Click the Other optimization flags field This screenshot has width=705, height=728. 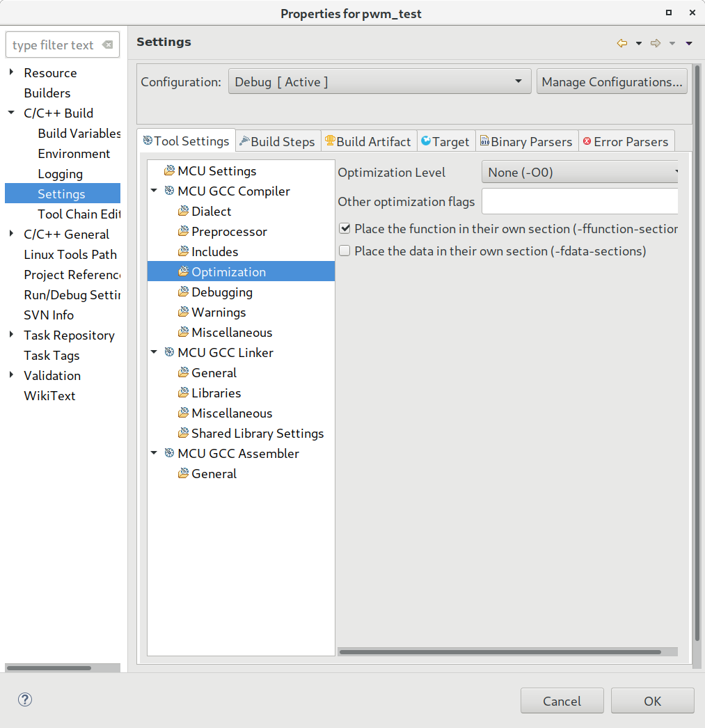[x=580, y=202]
